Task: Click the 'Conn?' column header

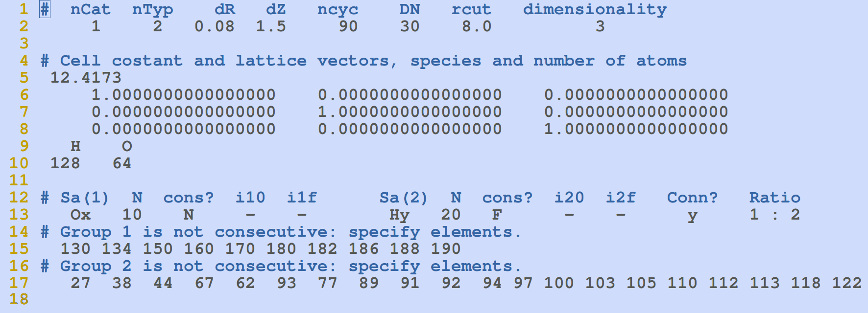Action: pos(692,198)
